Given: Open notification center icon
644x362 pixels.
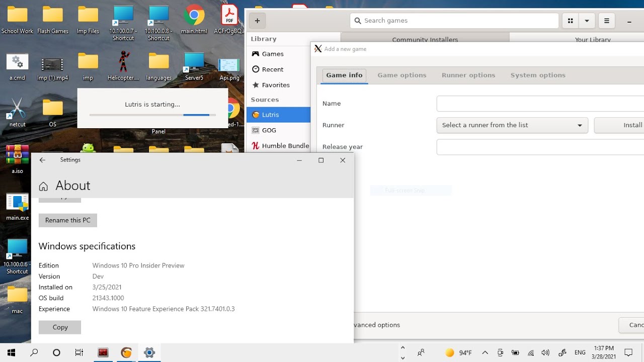Looking at the screenshot, I should 628,353.
